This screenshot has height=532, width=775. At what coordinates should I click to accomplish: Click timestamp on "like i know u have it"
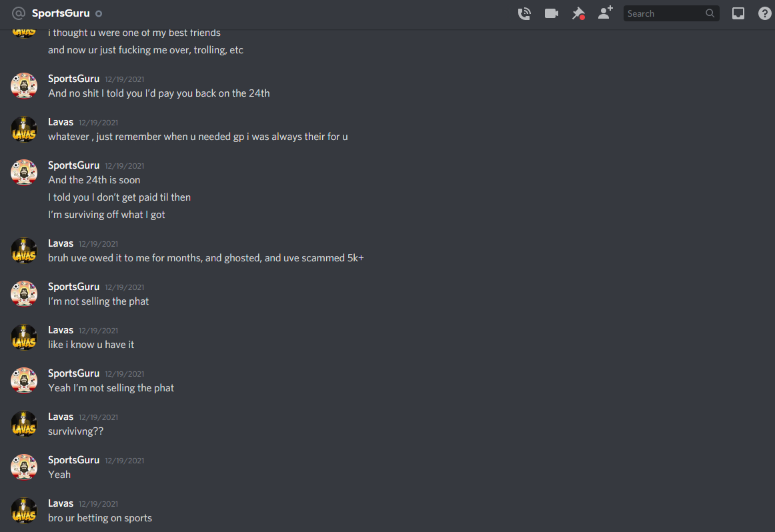coord(98,331)
